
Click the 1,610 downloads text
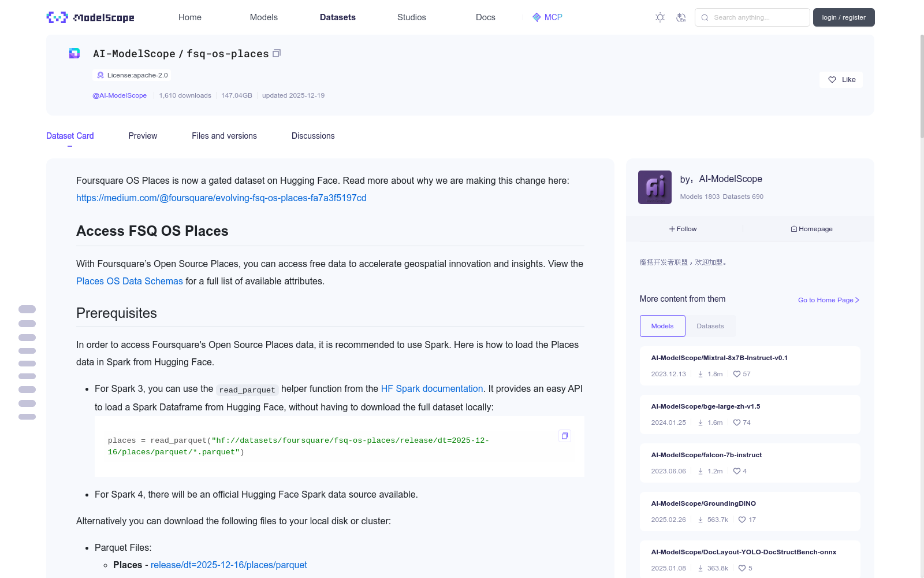[x=185, y=95]
